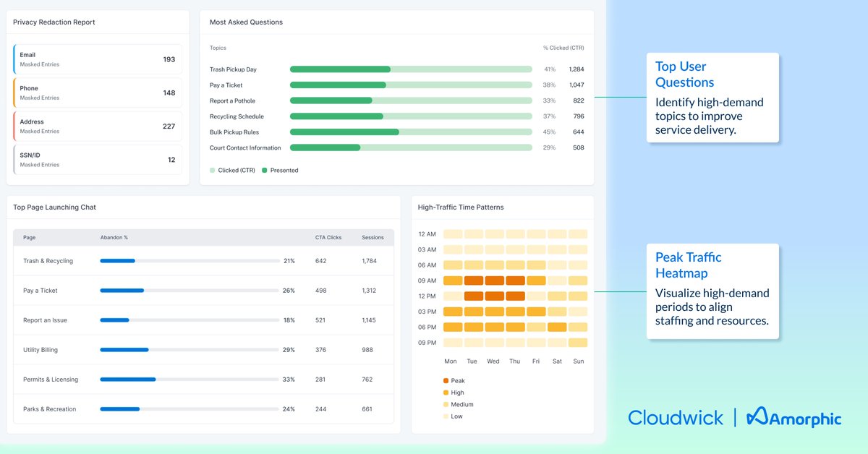Image resolution: width=868 pixels, height=454 pixels.
Task: Click the Peak legend color swatch
Action: pyautogui.click(x=446, y=380)
